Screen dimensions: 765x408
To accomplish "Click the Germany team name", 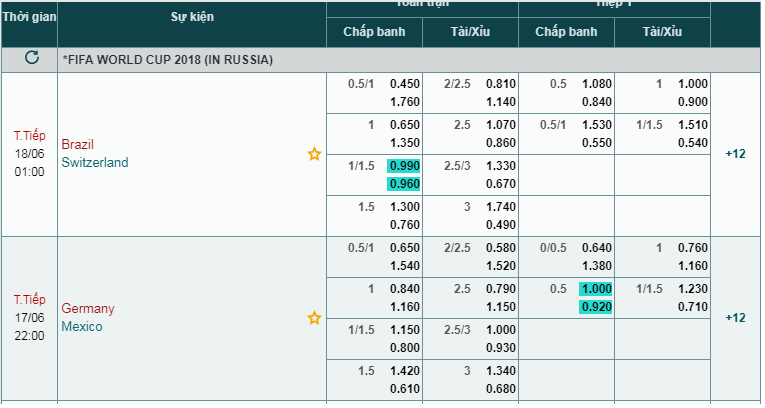I will coord(88,308).
